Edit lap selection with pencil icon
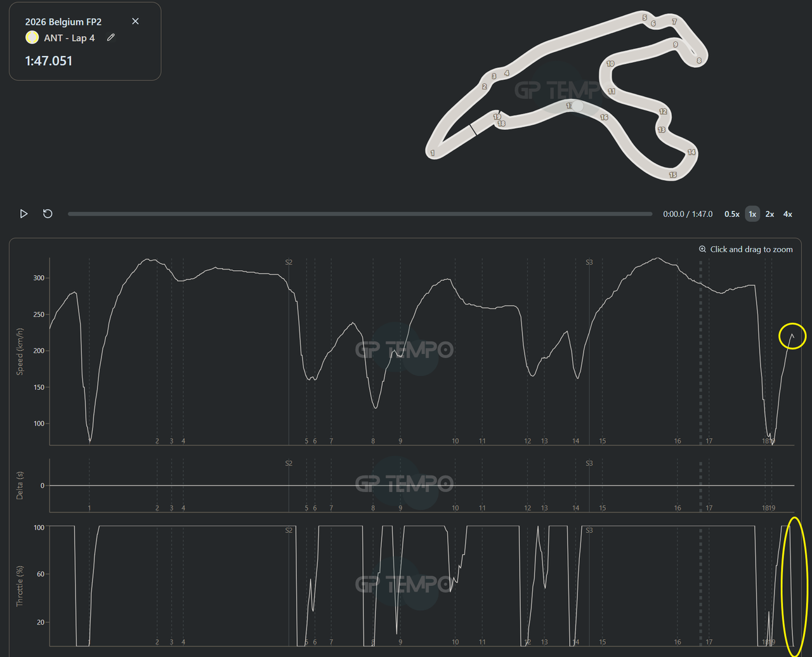 click(111, 38)
